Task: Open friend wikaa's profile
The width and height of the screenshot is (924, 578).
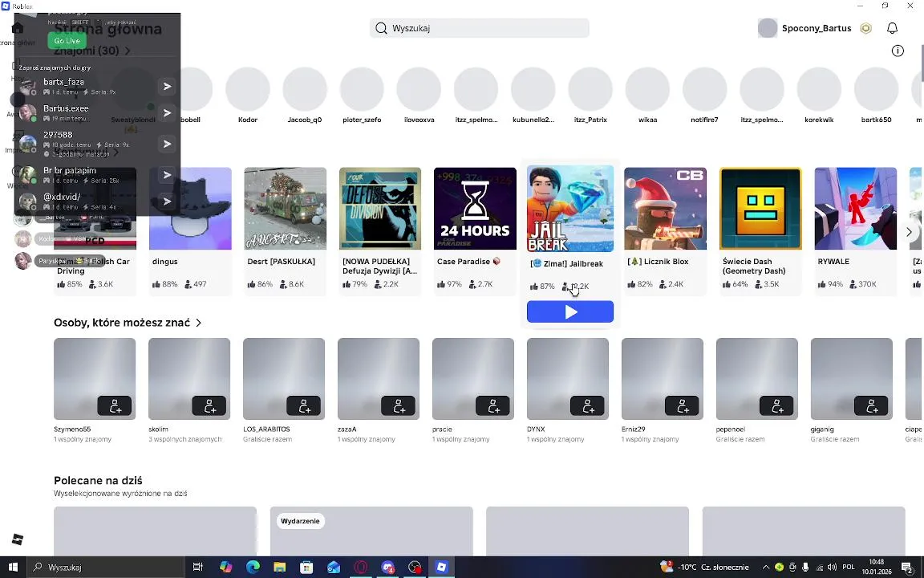Action: click(647, 95)
